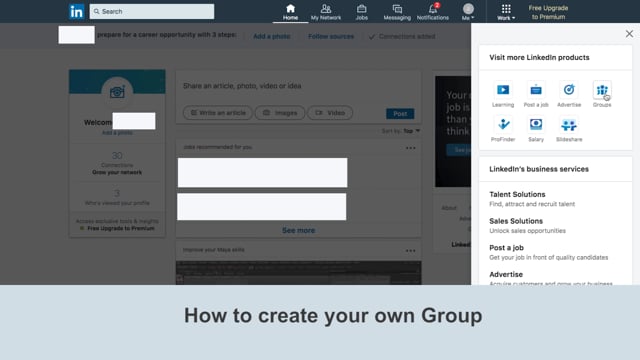Open options menu on Jobs recommended card
Viewport: 640px width, 360px height.
[411, 148]
